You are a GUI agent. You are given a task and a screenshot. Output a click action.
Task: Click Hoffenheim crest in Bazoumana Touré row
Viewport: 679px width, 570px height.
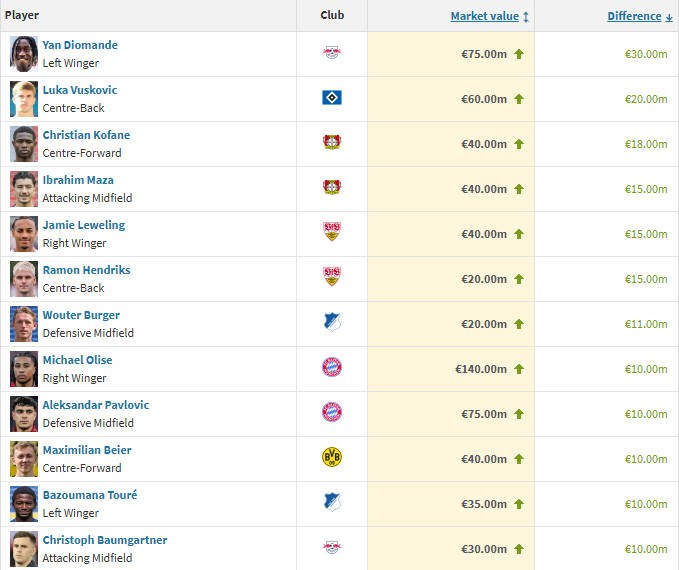(x=332, y=503)
